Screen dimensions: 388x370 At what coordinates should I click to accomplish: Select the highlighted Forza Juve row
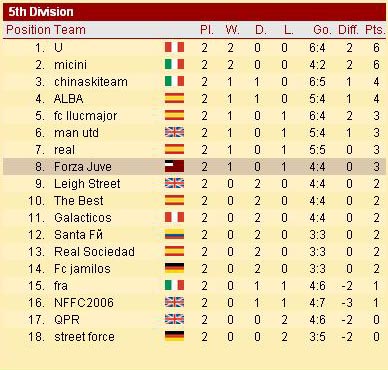point(194,166)
